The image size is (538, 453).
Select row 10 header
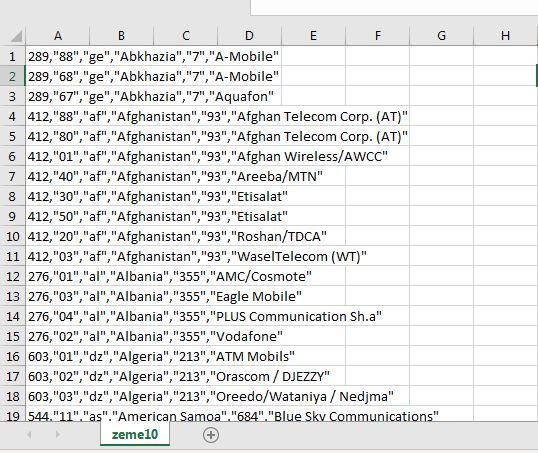(x=12, y=236)
